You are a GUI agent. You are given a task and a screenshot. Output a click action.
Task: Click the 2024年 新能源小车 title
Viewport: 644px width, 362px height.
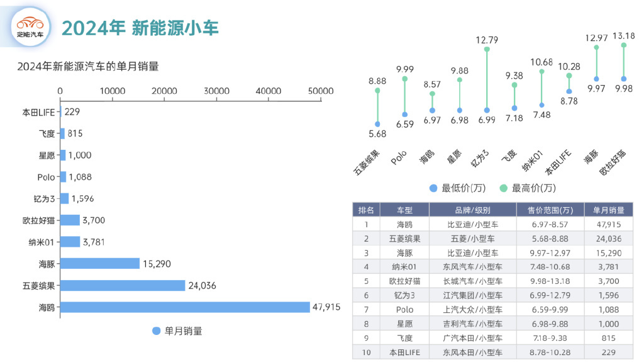coord(140,28)
